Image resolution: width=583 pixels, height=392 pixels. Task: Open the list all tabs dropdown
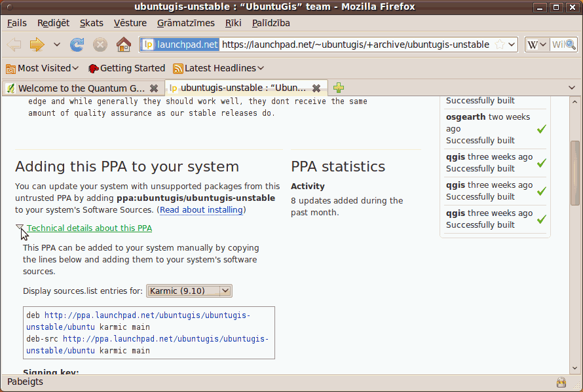tap(572, 88)
